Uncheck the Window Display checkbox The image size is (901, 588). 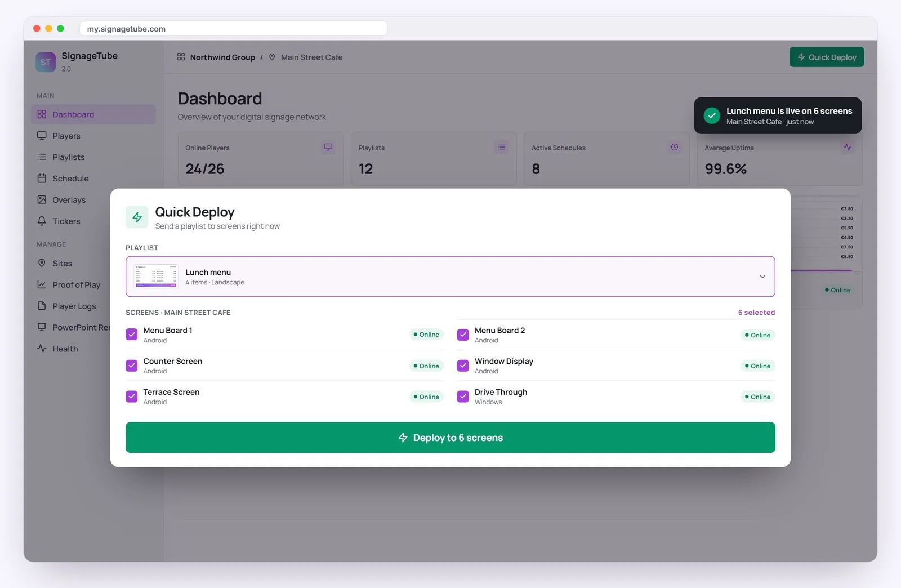click(x=463, y=366)
